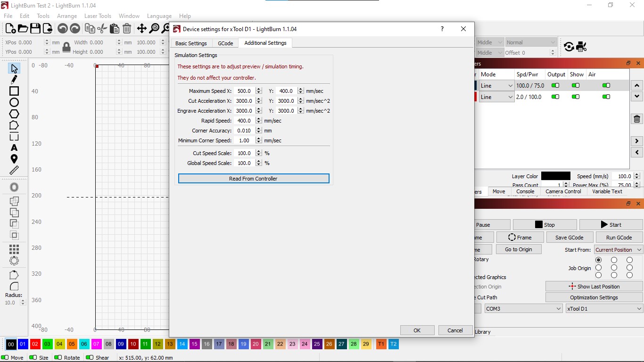Switch to the Basic Settings tab
This screenshot has height=362, width=644.
[x=191, y=43]
